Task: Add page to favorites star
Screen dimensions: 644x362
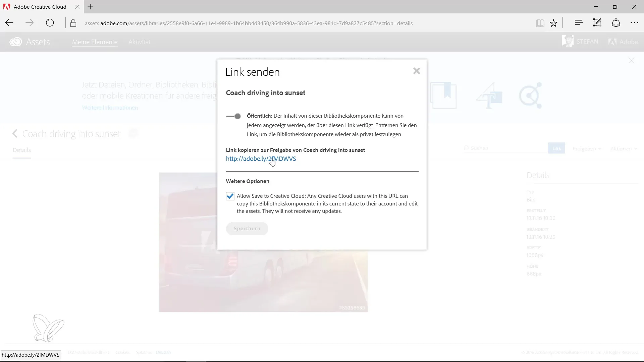Action: 554,23
